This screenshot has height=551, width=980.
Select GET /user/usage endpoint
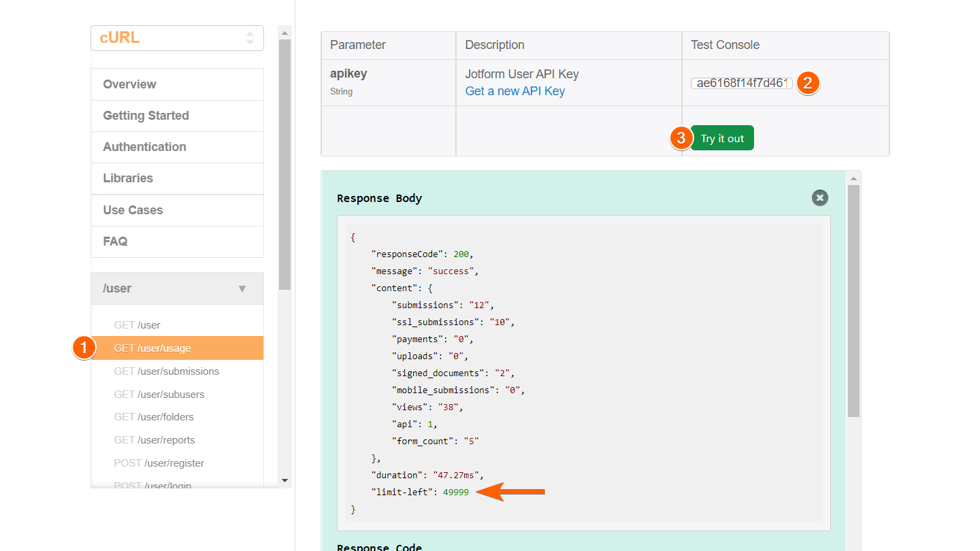pos(152,348)
